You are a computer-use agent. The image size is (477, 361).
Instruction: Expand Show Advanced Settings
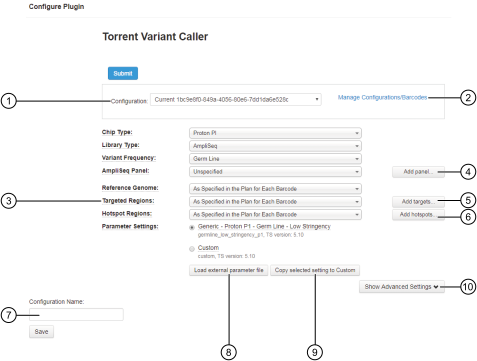point(402,287)
